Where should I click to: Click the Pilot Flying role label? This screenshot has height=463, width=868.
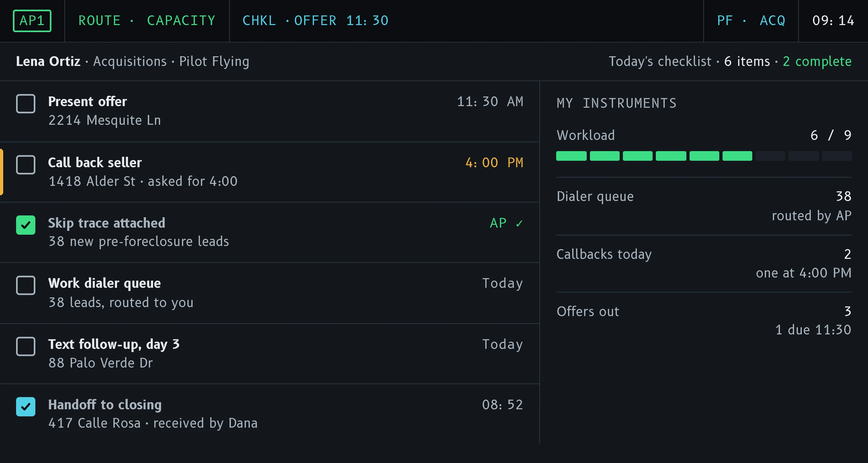point(214,61)
